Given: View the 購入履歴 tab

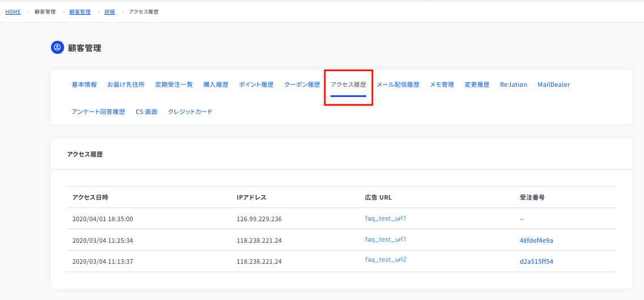Looking at the screenshot, I should [215, 84].
